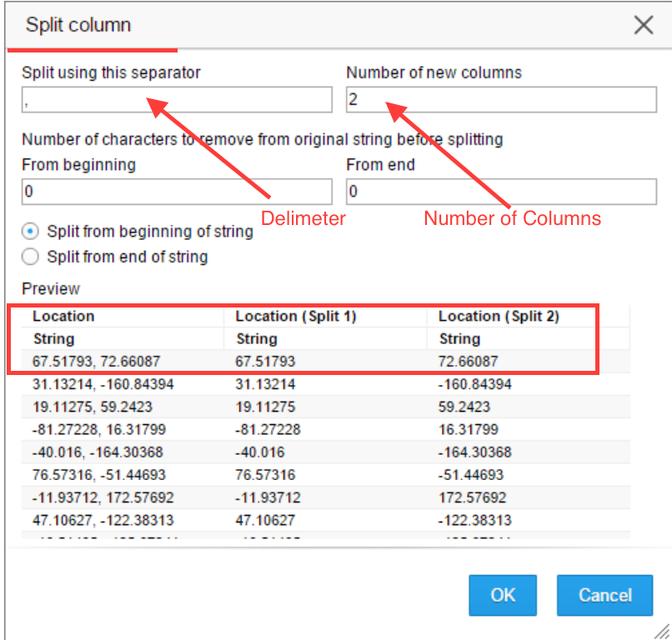Click the From end characters field
Screen dimensions: 672x640
coord(501,192)
